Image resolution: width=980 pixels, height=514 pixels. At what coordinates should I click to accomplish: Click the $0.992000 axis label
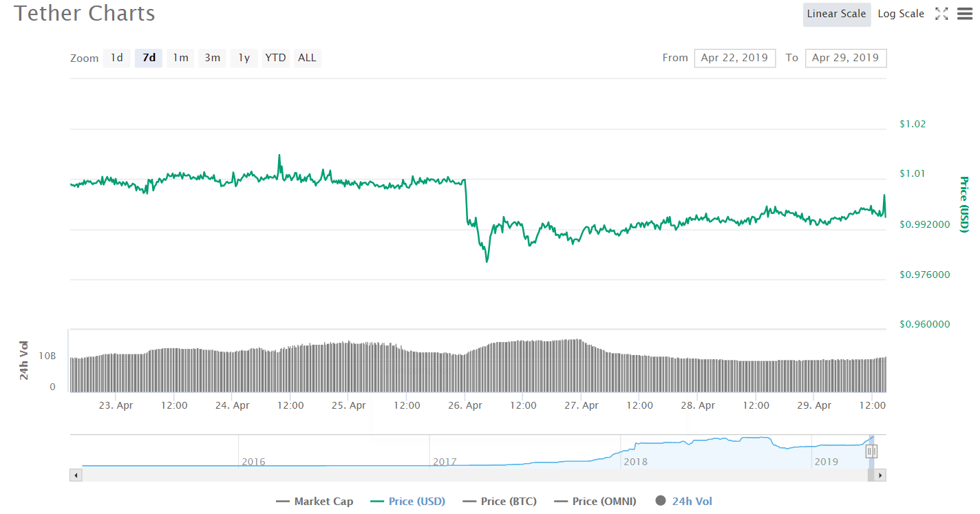[925, 224]
